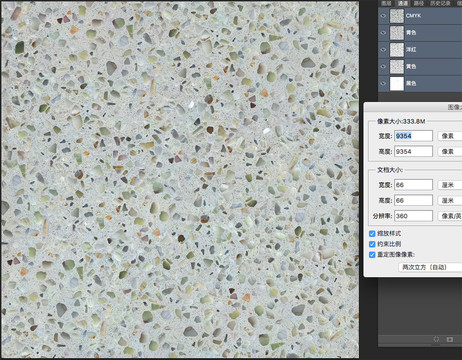Click the document height field showing 66
Screen dimensions: 462x360
coord(413,200)
